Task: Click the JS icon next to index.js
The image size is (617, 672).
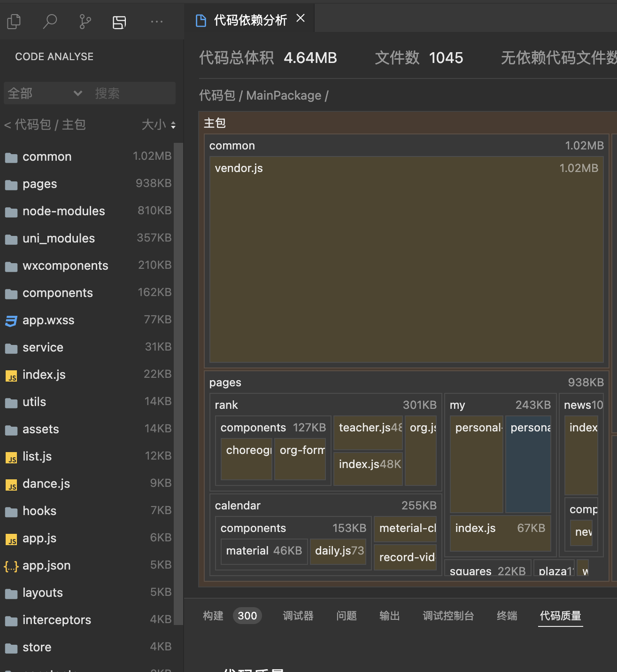Action: point(10,375)
